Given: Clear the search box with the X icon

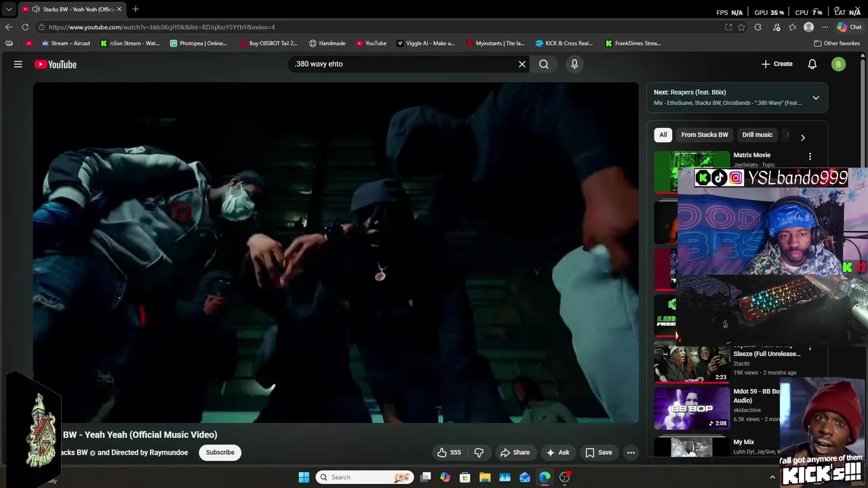Looking at the screenshot, I should [x=522, y=64].
